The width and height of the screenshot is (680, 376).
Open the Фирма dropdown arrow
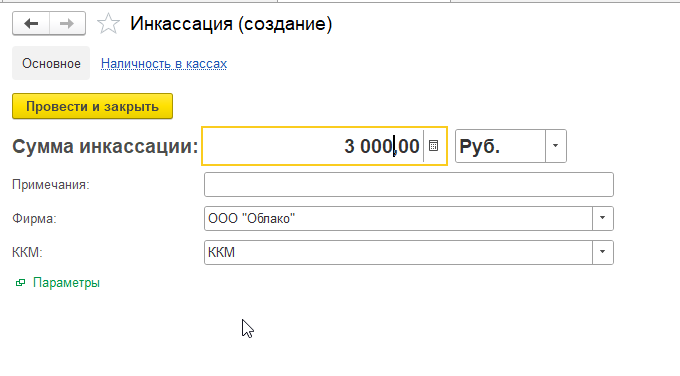[602, 218]
